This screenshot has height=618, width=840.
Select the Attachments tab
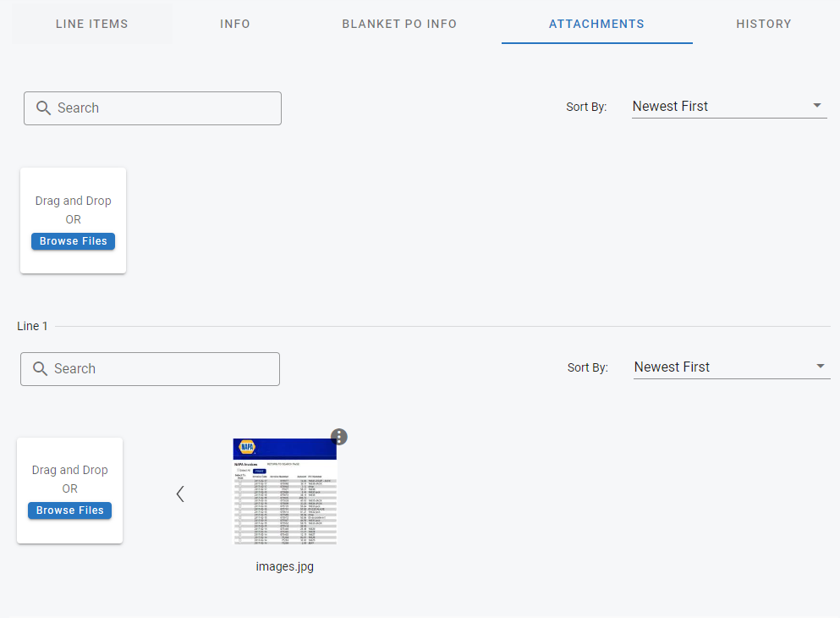pos(596,24)
